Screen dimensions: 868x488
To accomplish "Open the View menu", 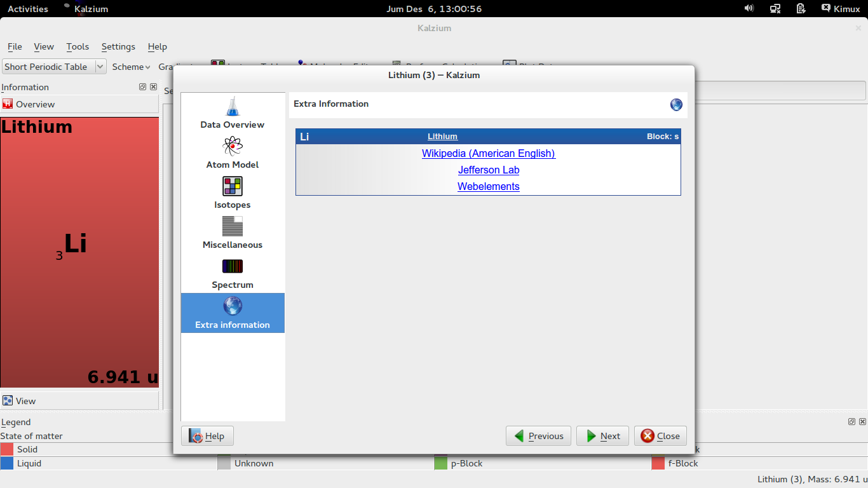I will pyautogui.click(x=44, y=46).
